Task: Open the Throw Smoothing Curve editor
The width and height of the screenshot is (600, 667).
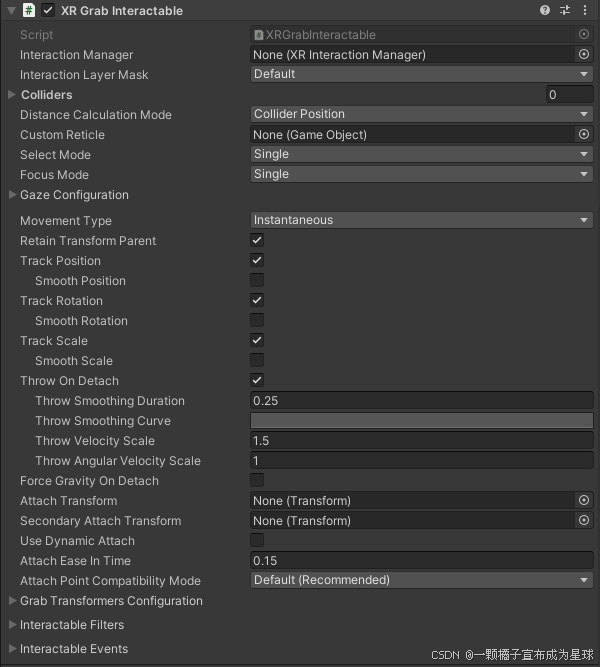Action: click(421, 420)
